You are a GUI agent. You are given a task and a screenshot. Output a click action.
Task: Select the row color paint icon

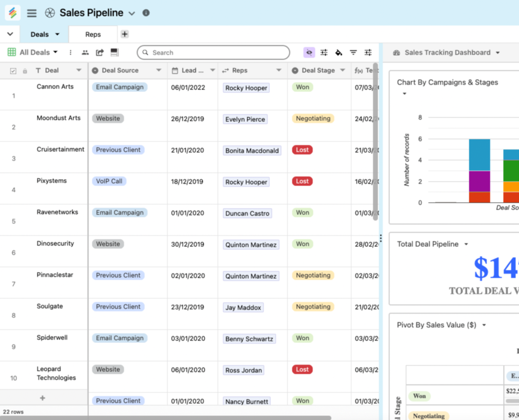click(x=339, y=53)
